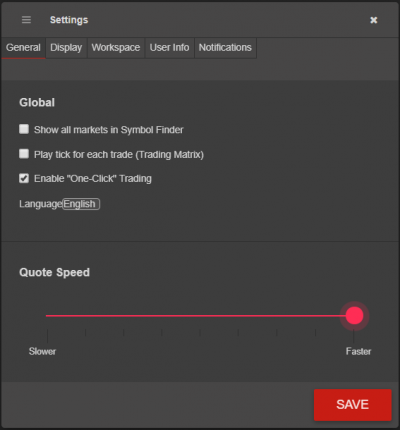Open the Language dropdown showing English

pos(81,204)
